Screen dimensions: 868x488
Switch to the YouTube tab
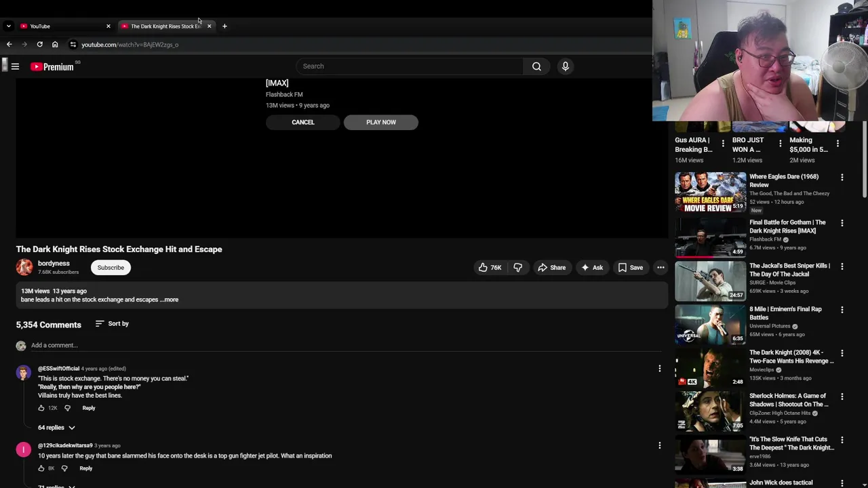(64, 26)
